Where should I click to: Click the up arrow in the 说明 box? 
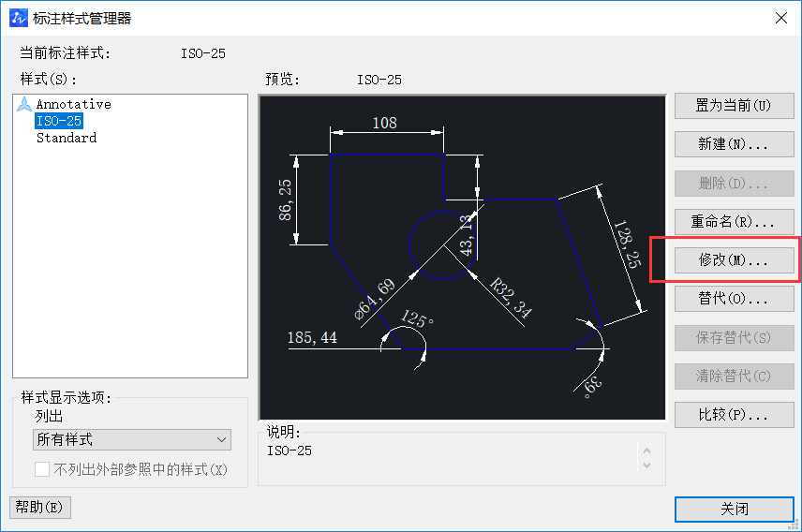tap(646, 451)
